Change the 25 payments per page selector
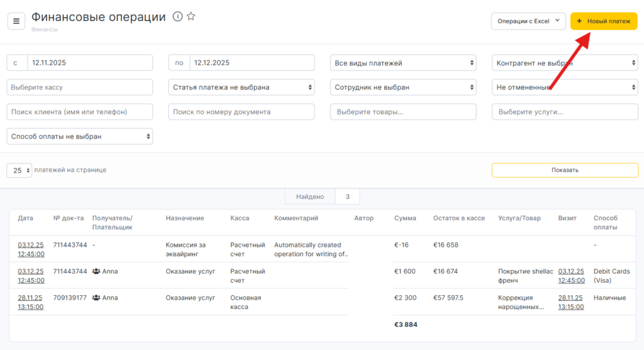The image size is (644, 350). point(19,171)
